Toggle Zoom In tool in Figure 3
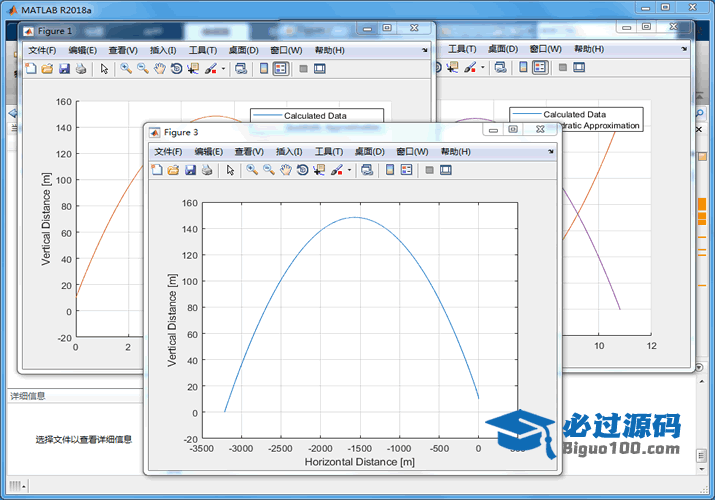The image size is (715, 500). coord(252,170)
